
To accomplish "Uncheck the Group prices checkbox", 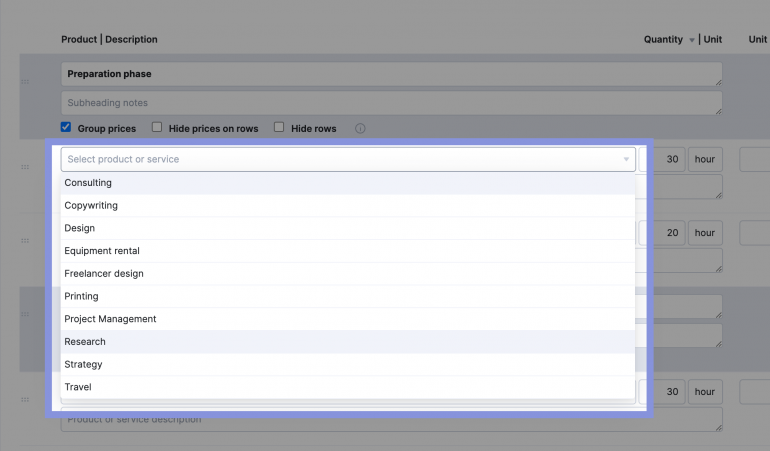I will point(66,128).
